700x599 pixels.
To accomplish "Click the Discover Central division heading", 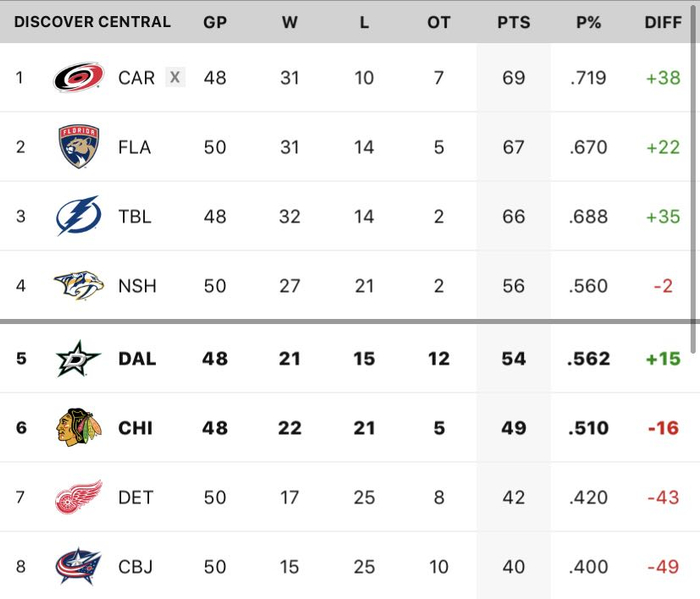I will coord(92,22).
